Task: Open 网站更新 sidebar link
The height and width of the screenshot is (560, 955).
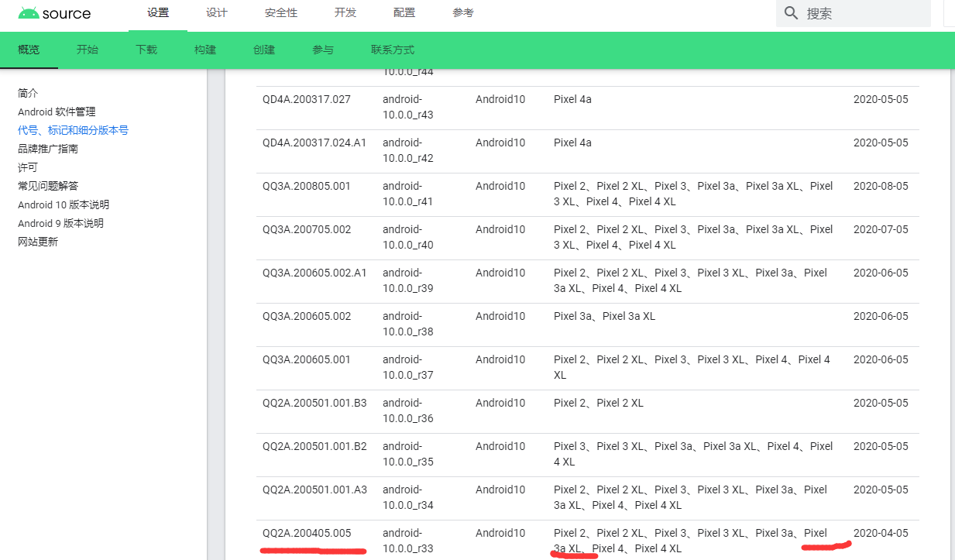Action: [38, 242]
